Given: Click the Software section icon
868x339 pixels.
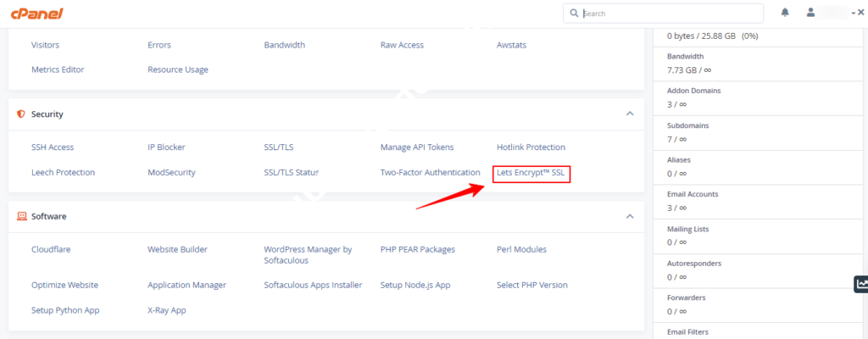Looking at the screenshot, I should [20, 216].
